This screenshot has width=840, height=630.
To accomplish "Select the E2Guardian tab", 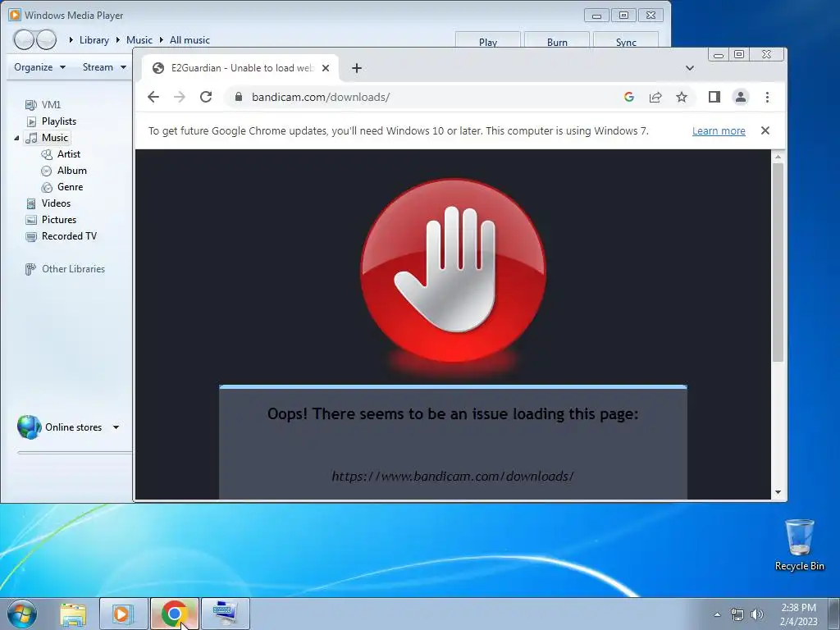I will tap(240, 68).
